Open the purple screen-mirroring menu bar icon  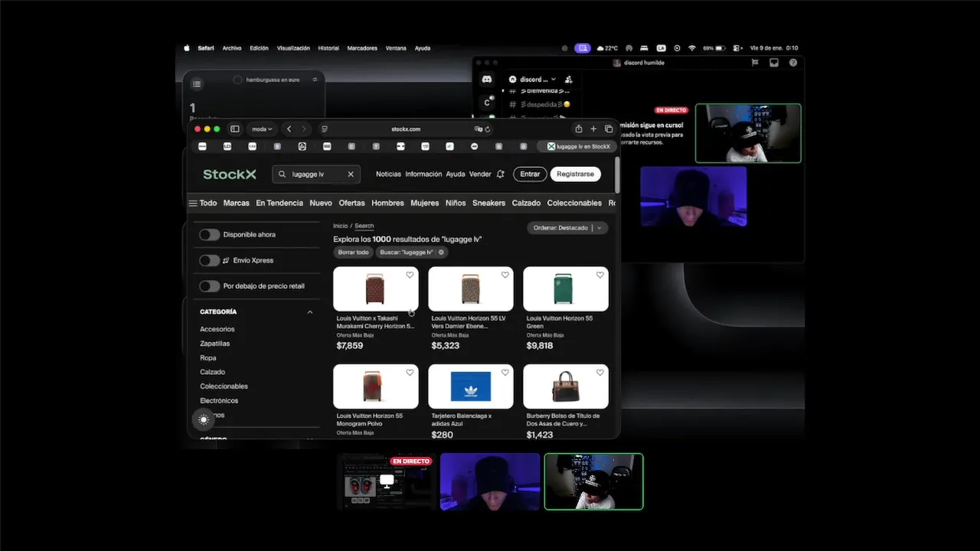[x=583, y=47]
